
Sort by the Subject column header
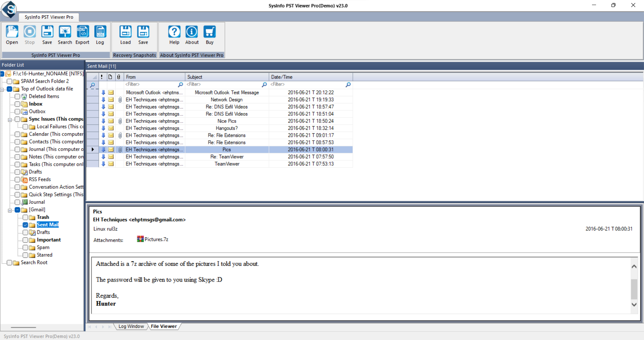point(227,77)
